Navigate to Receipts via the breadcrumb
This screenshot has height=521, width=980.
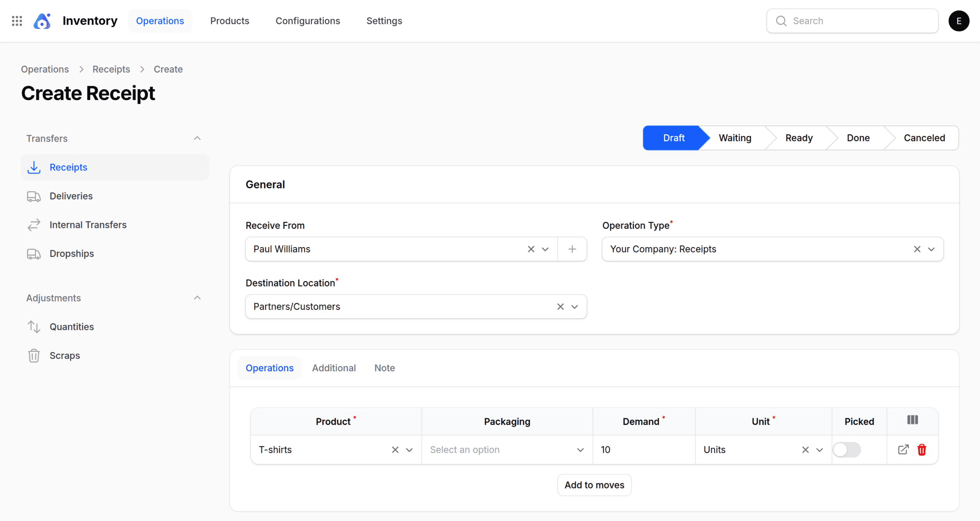click(x=111, y=69)
